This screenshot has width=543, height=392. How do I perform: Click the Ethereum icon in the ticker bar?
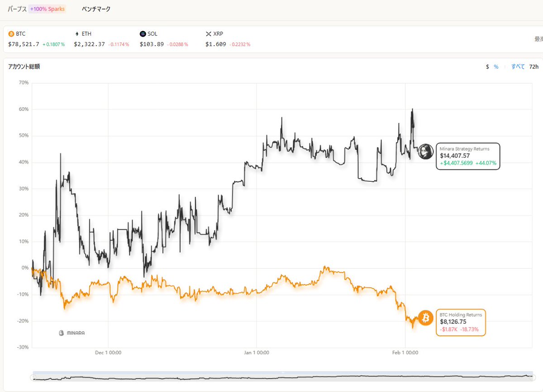pos(77,34)
